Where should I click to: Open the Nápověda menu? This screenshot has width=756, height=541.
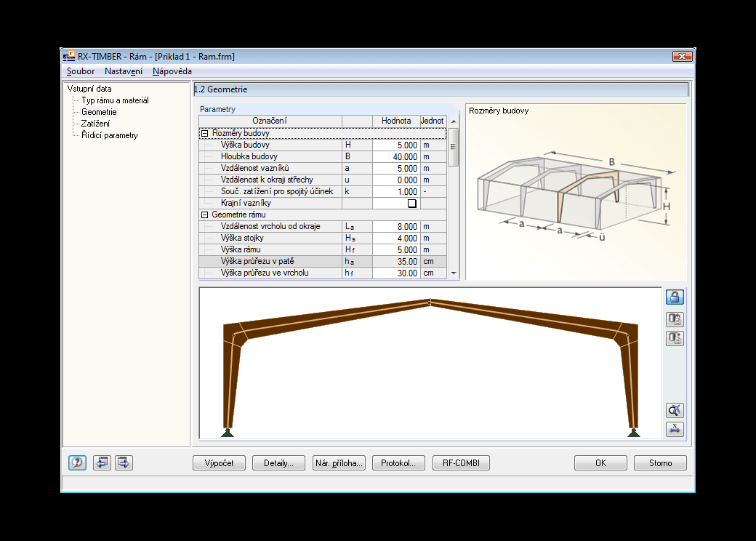(x=172, y=71)
